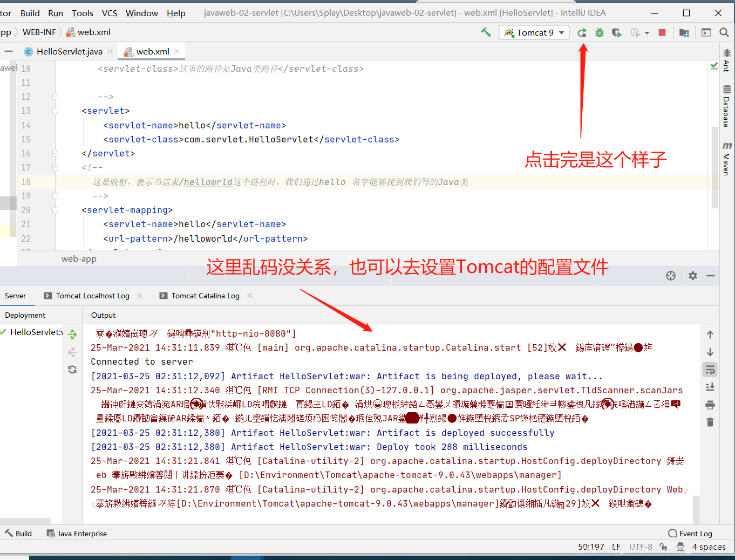
Task: Click the Profiler run icon
Action: click(x=635, y=32)
